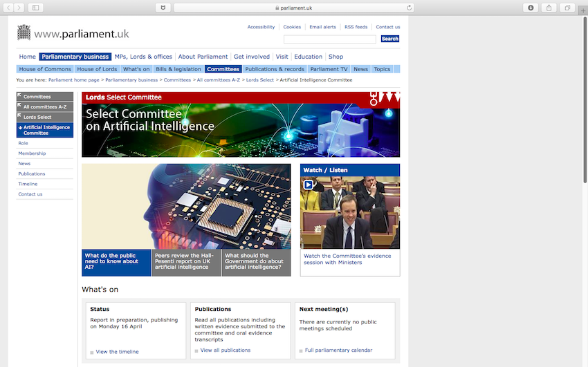588x367 pixels.
Task: Open the Email alerts link
Action: (322, 27)
